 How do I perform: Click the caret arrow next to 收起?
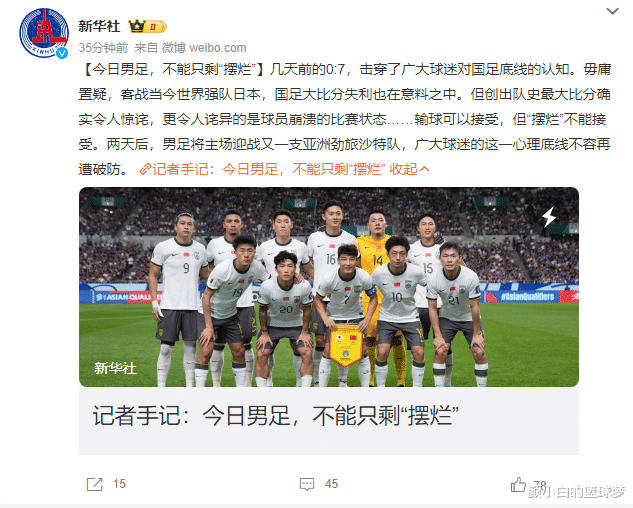pos(424,169)
